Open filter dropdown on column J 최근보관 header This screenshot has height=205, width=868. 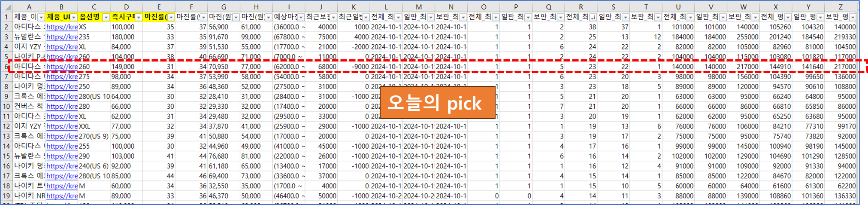(333, 17)
